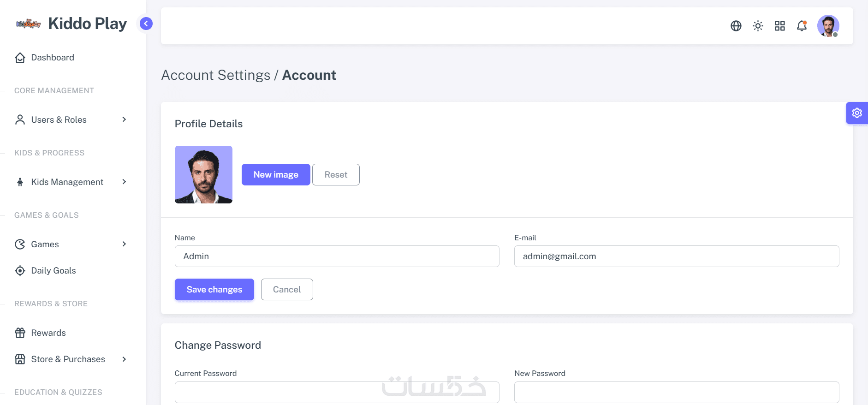The width and height of the screenshot is (868, 405).
Task: Collapse the sidebar with the chevron toggle
Action: click(x=146, y=24)
